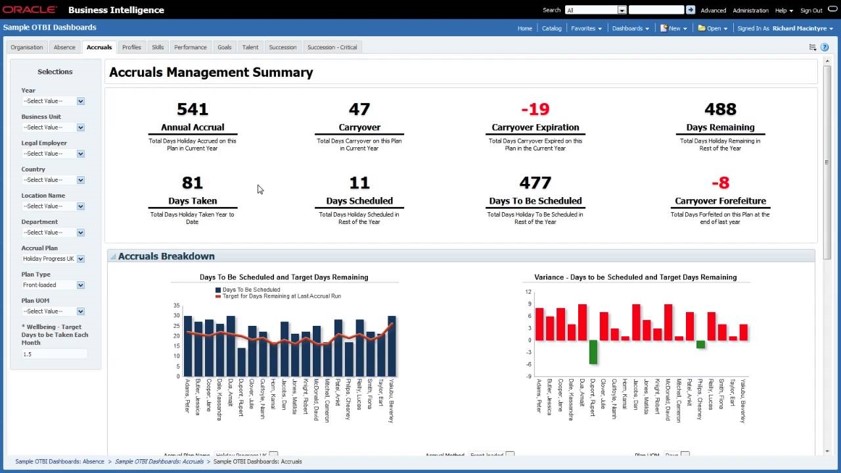Expand the Plan Type dropdown
Screen dimensions: 841x473
81,285
